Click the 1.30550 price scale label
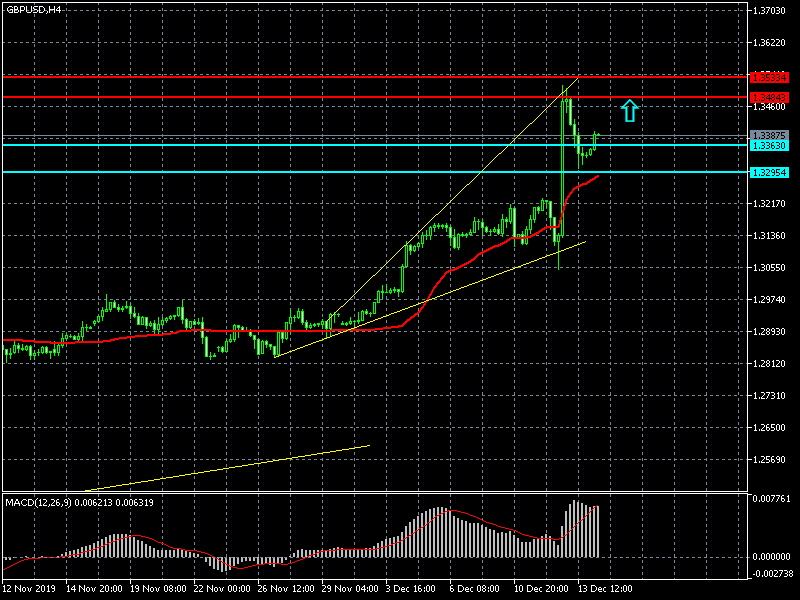The width and height of the screenshot is (800, 600). [x=769, y=268]
